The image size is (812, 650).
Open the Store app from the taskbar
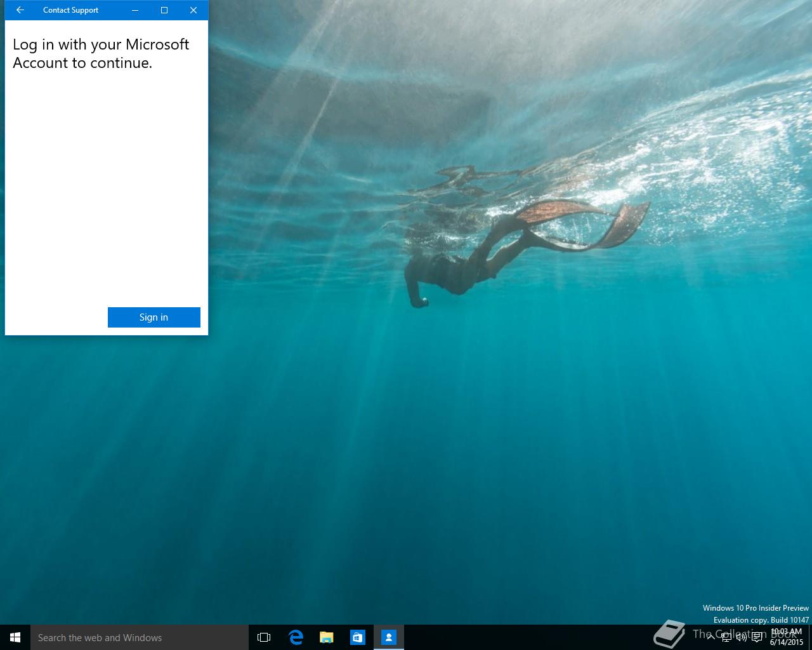pyautogui.click(x=358, y=637)
